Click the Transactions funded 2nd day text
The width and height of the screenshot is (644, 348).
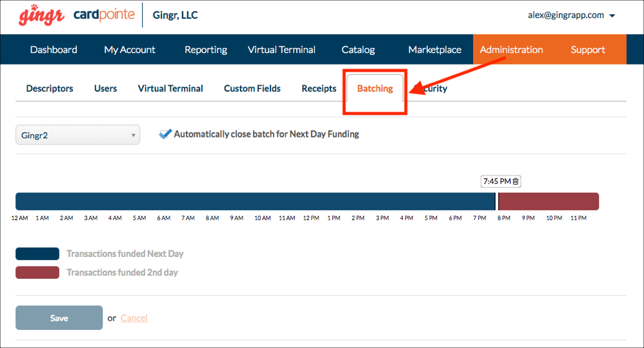pos(122,272)
